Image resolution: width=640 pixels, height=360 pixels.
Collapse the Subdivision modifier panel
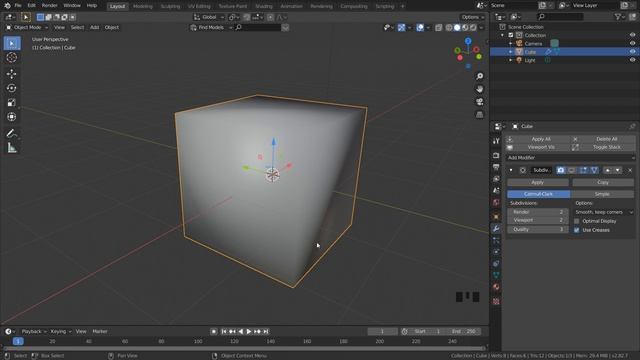pos(511,170)
